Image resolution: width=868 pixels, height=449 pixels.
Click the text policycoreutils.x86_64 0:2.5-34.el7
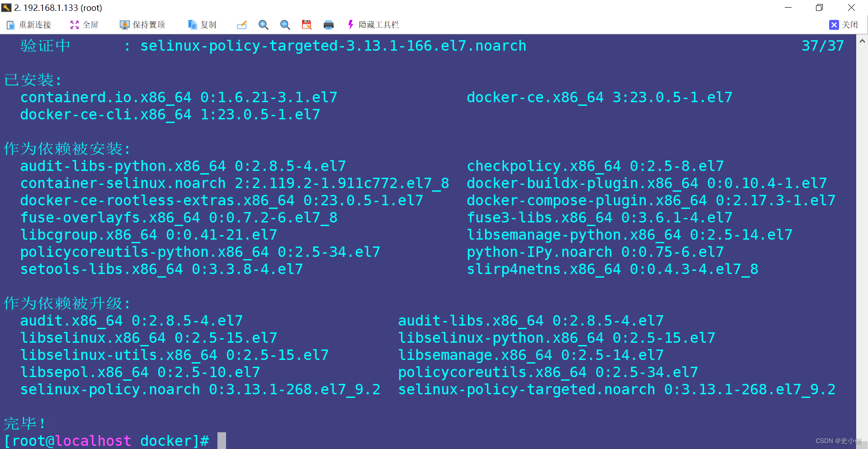[548, 372]
